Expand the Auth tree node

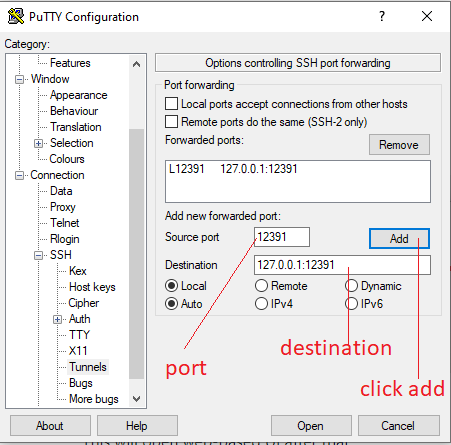click(x=57, y=319)
